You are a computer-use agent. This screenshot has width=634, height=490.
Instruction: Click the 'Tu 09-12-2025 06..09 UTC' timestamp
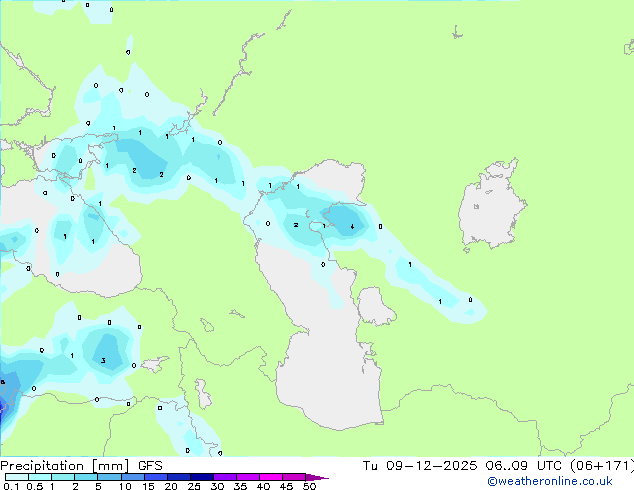(462, 466)
